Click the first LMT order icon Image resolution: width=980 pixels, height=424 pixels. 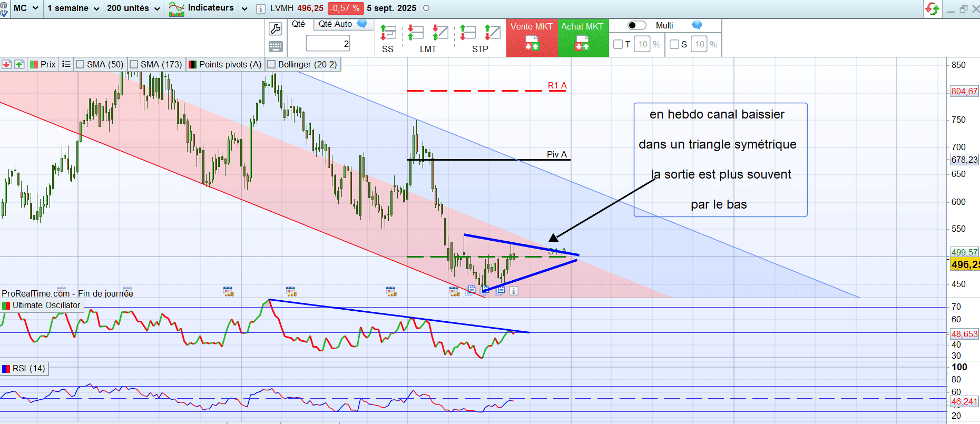click(x=415, y=33)
